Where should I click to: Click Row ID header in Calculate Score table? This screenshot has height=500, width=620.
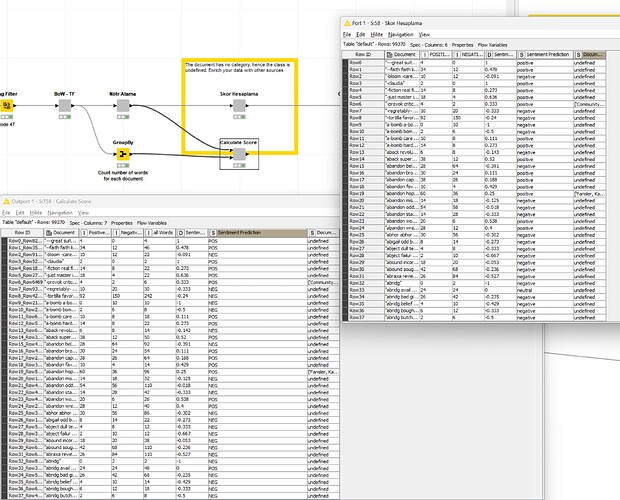pyautogui.click(x=22, y=233)
